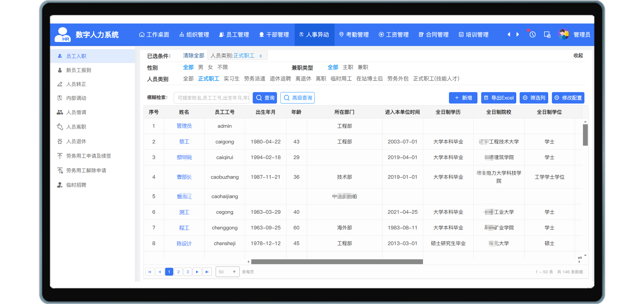Open employee link 曹部长

point(184,177)
